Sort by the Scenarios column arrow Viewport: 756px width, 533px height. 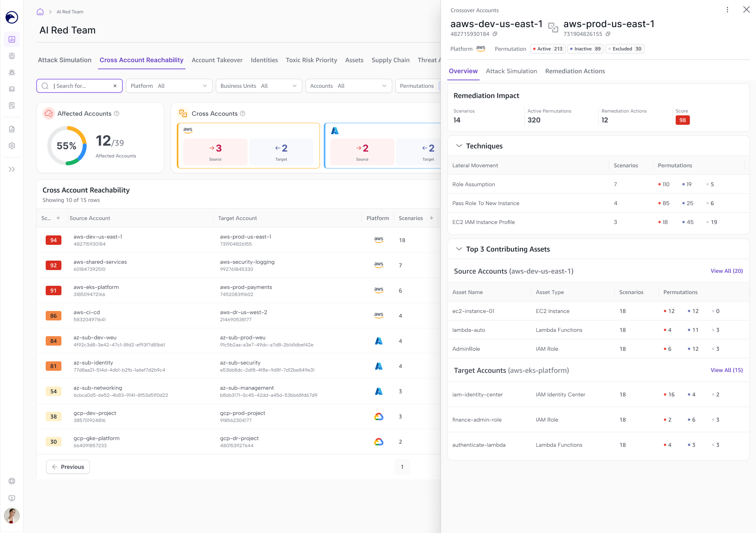pyautogui.click(x=432, y=218)
